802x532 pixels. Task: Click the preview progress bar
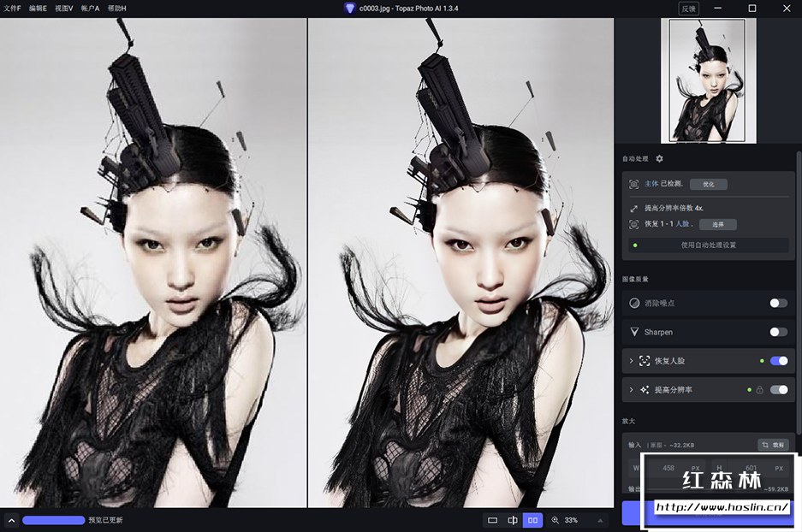tap(54, 520)
